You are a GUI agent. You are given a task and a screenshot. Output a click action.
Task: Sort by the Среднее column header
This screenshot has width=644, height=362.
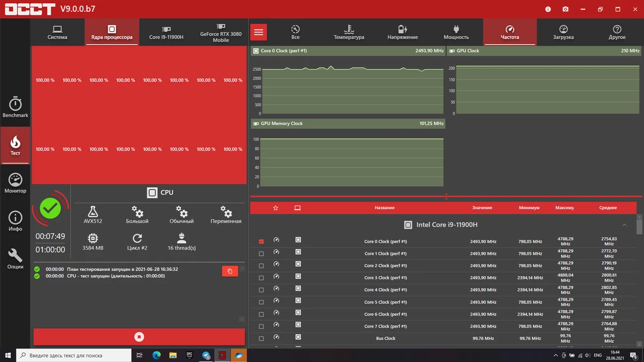(608, 208)
